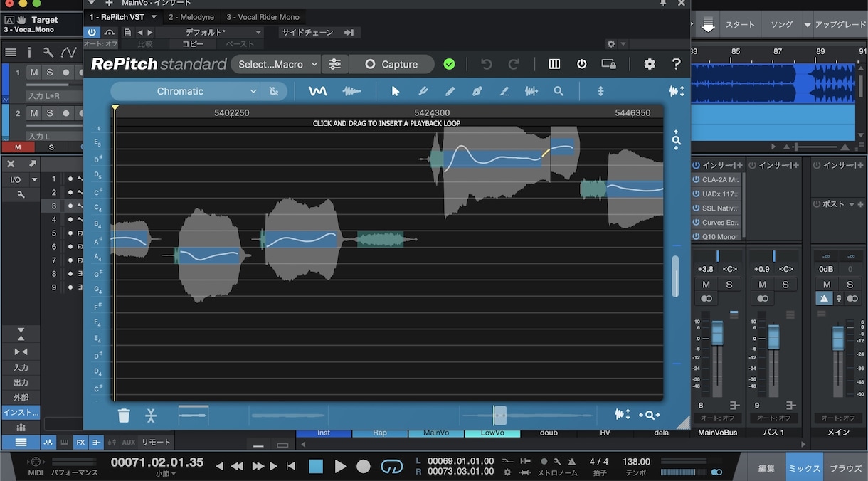Click the redo arrow in RePitch
Image resolution: width=868 pixels, height=481 pixels.
click(514, 64)
